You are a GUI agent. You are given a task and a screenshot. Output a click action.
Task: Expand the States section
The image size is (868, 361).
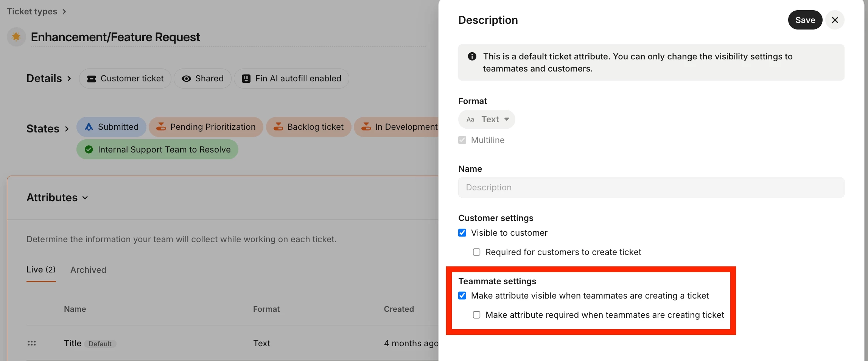point(48,129)
